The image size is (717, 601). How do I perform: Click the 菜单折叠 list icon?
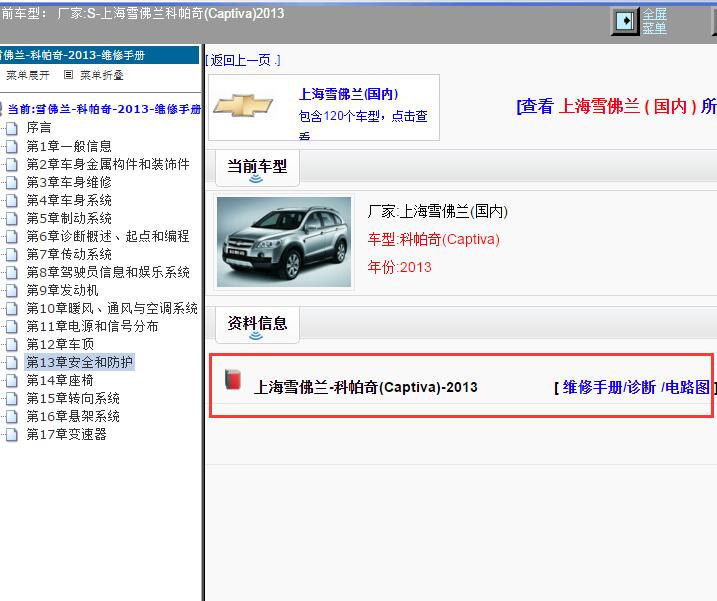(x=68, y=75)
